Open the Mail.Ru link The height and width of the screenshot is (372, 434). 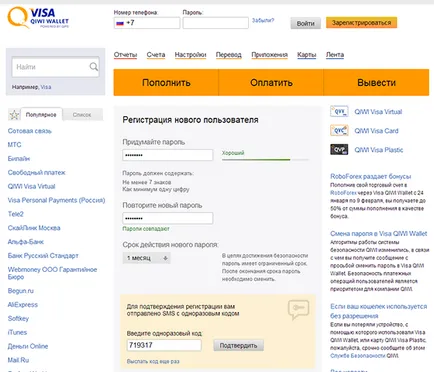[18, 360]
